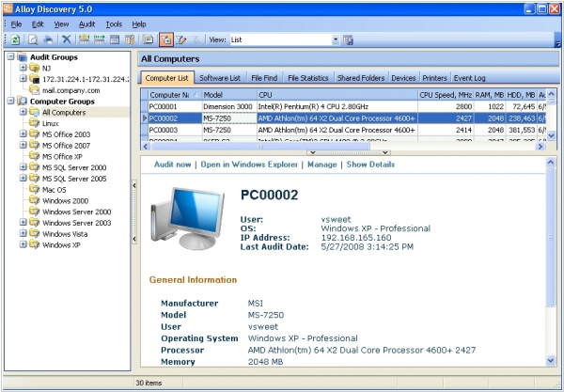The image size is (564, 392).
Task: Click the edit filter pencil icon
Action: [x=180, y=39]
